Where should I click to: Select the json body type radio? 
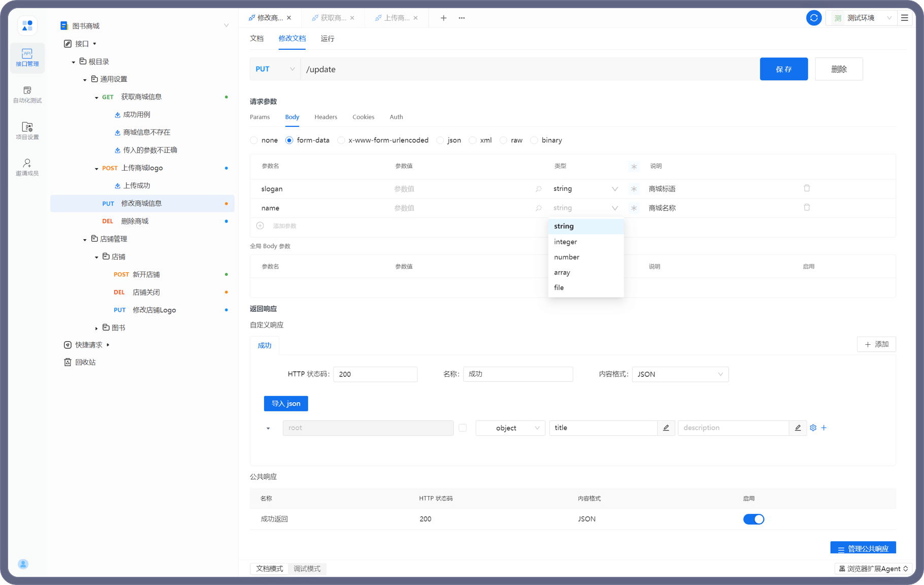pyautogui.click(x=440, y=140)
